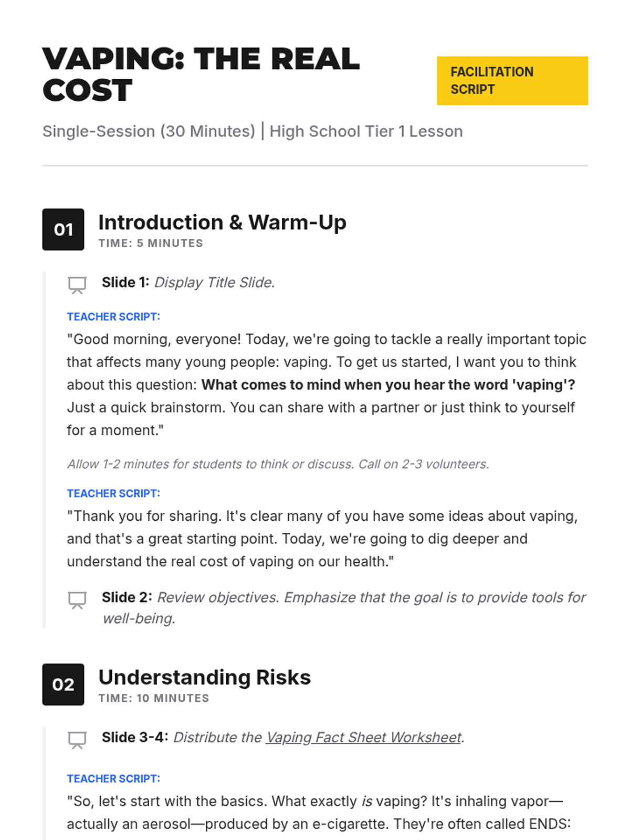Click the Review objectives instruction for Slide 2

pos(371,598)
